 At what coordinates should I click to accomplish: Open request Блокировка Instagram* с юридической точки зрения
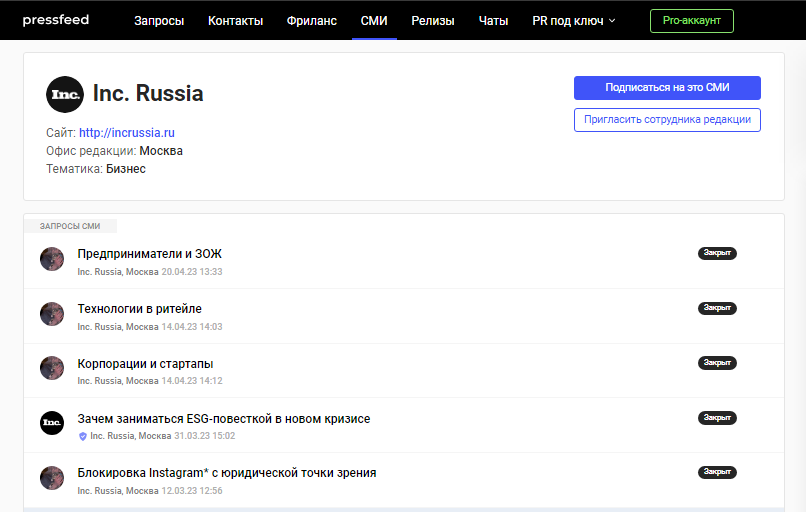pos(227,472)
